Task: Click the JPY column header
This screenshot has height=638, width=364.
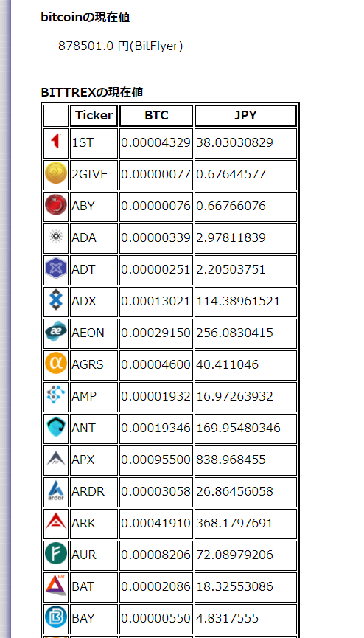Action: pos(245,116)
